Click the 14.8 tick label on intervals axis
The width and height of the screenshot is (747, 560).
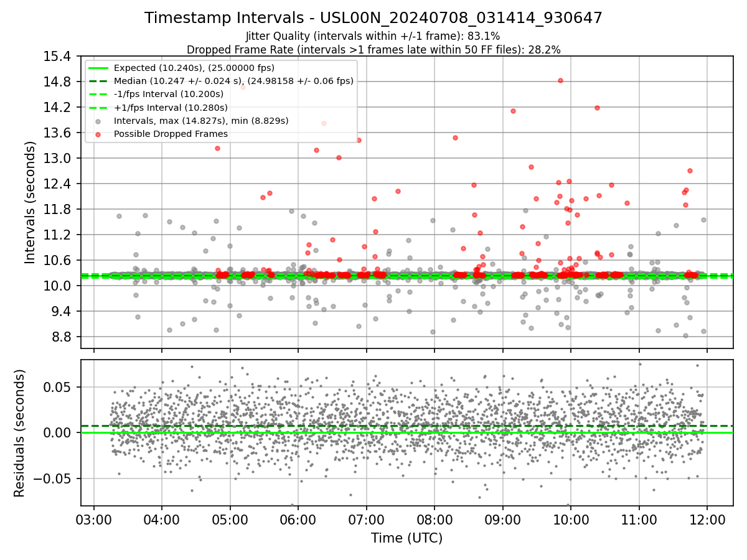tap(58, 82)
